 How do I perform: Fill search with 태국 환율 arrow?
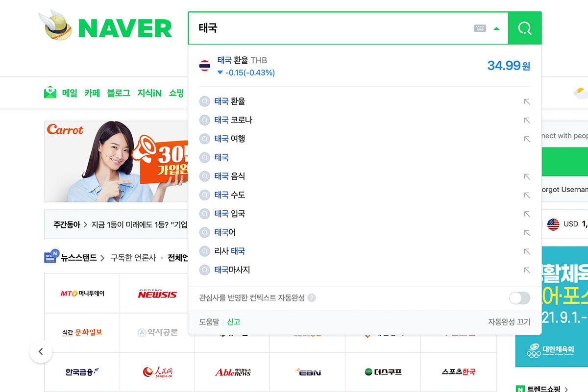pyautogui.click(x=527, y=102)
